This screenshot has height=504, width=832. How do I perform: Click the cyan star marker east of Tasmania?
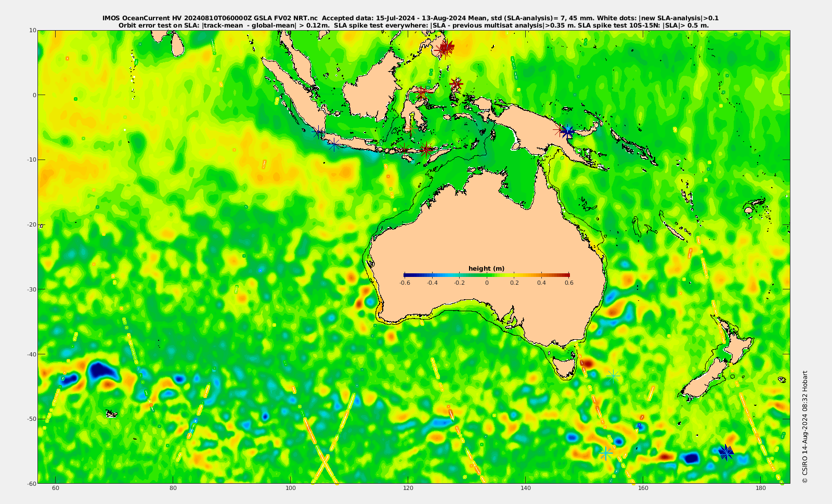(x=614, y=375)
